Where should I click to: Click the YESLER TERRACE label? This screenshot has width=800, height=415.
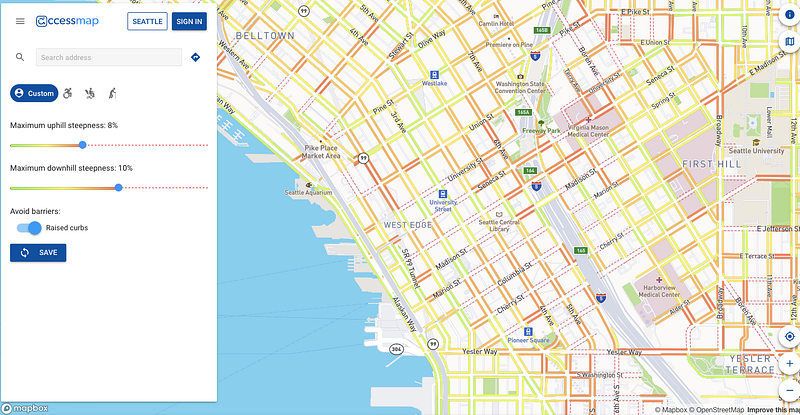[x=750, y=364]
